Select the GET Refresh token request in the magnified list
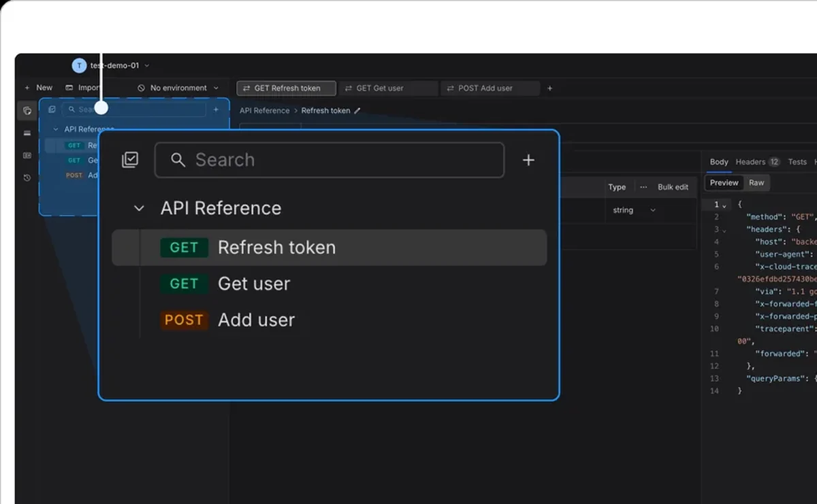 click(330, 248)
